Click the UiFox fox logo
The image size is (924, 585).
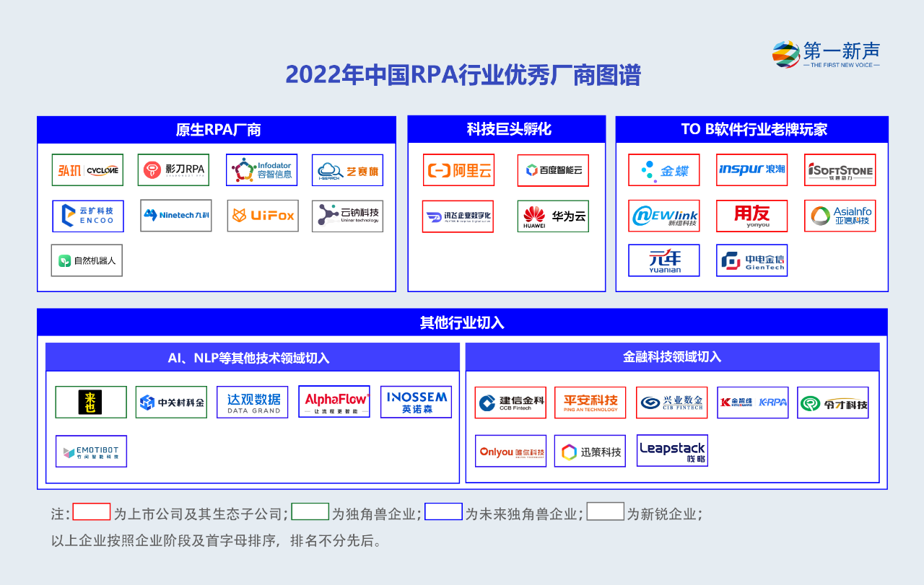(263, 216)
